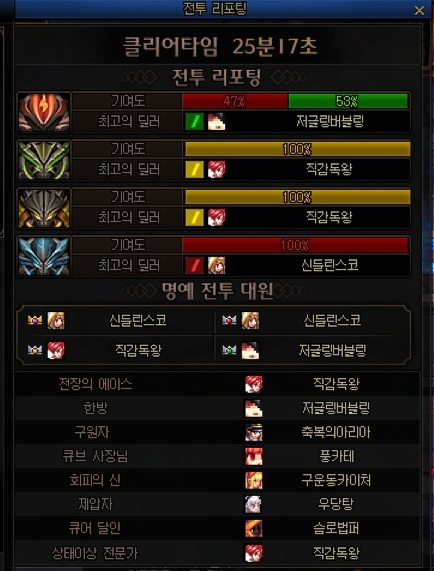Select the 전장의 에이스 award row
The height and width of the screenshot is (571, 434).
[217, 384]
